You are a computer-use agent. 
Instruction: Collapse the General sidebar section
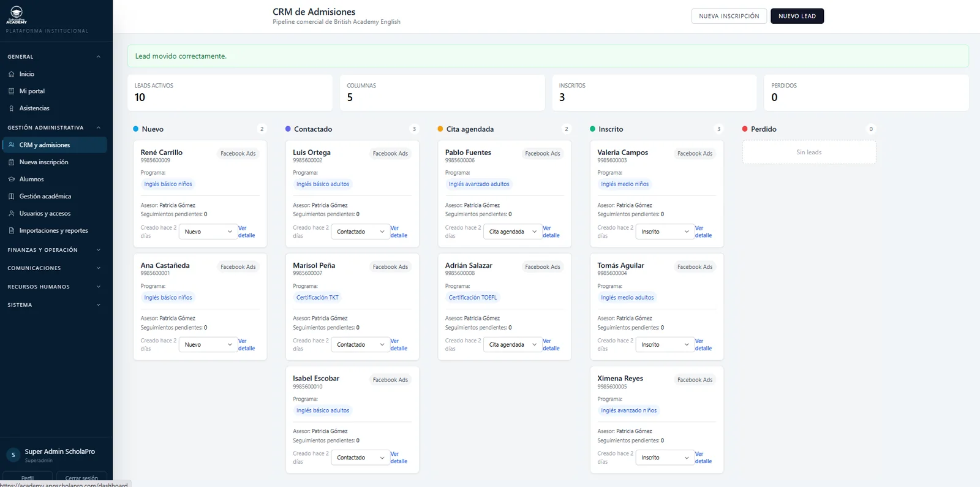(54, 57)
